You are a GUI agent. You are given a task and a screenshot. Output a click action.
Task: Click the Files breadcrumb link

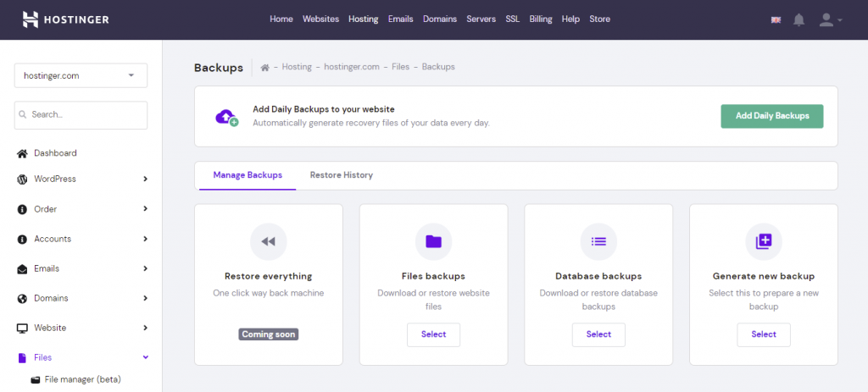click(401, 67)
